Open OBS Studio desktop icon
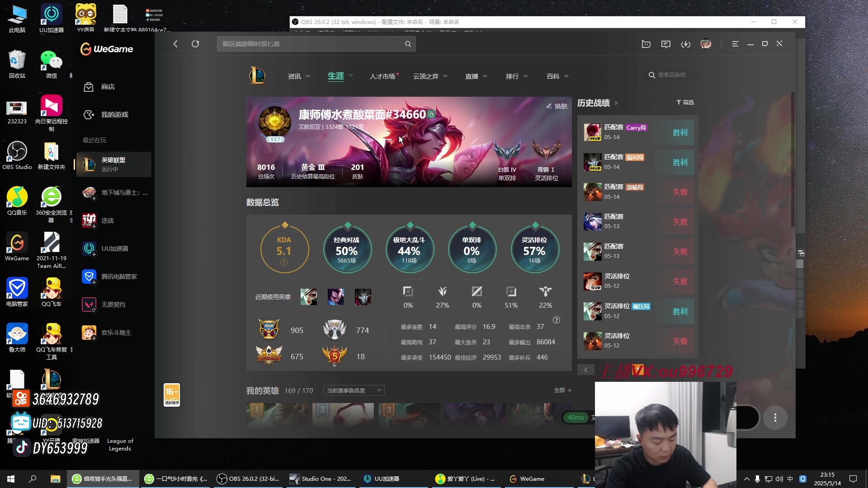 [17, 155]
